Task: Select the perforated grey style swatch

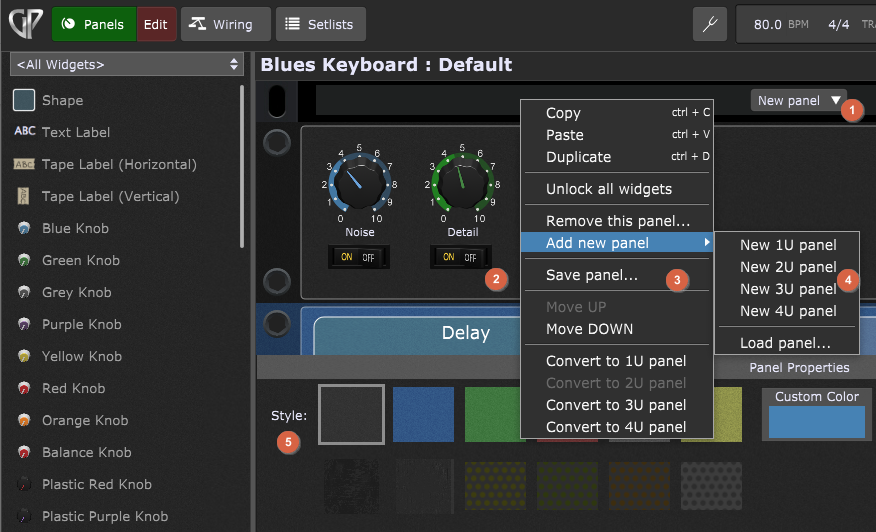Action: point(711,486)
